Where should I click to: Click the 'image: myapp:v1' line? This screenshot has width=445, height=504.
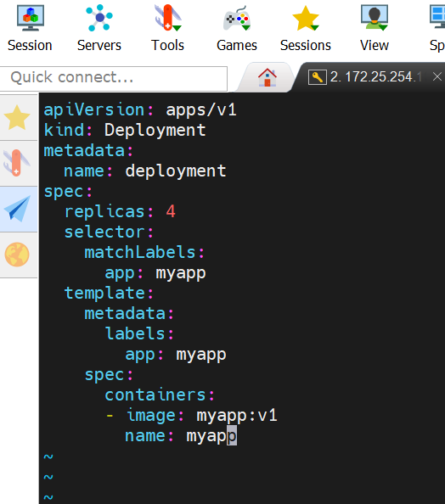pyautogui.click(x=192, y=415)
